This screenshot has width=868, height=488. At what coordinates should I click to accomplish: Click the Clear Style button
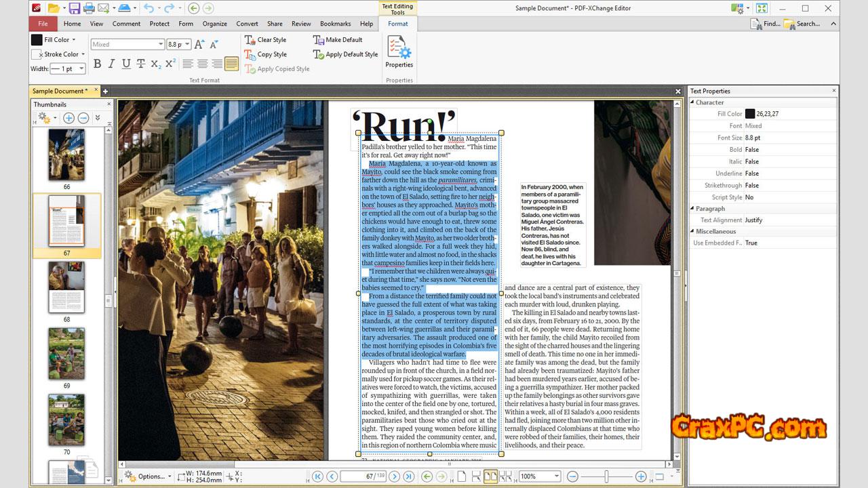coord(265,40)
